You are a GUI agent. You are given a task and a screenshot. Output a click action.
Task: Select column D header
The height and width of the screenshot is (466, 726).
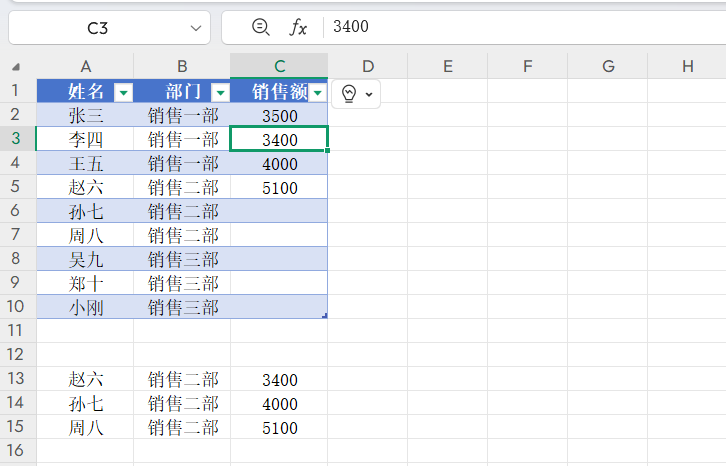(368, 66)
